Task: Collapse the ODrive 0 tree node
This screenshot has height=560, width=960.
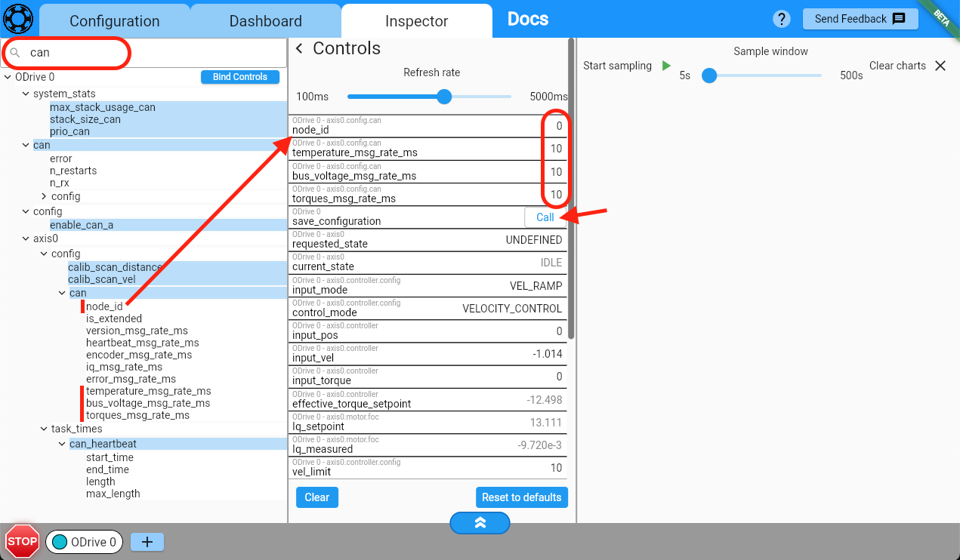Action: 8,77
